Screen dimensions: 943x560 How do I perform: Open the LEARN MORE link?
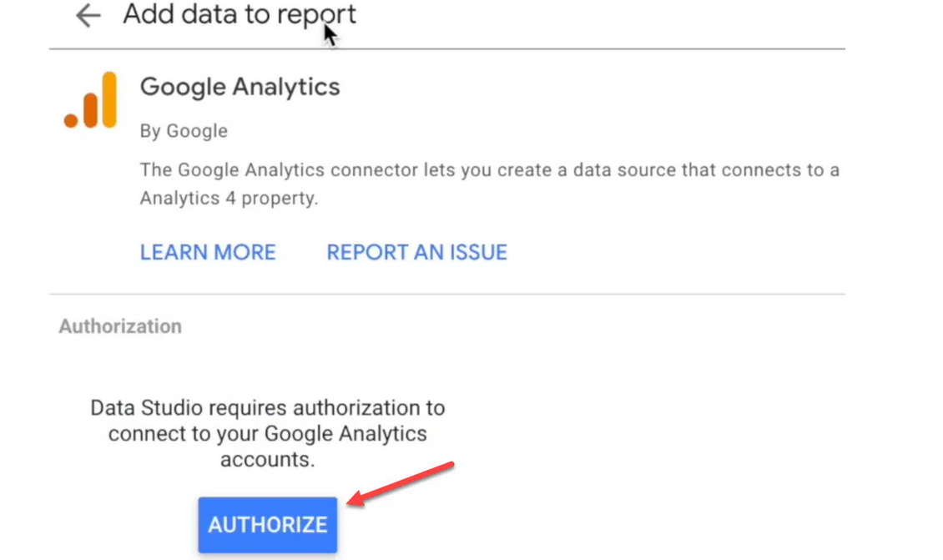click(208, 252)
